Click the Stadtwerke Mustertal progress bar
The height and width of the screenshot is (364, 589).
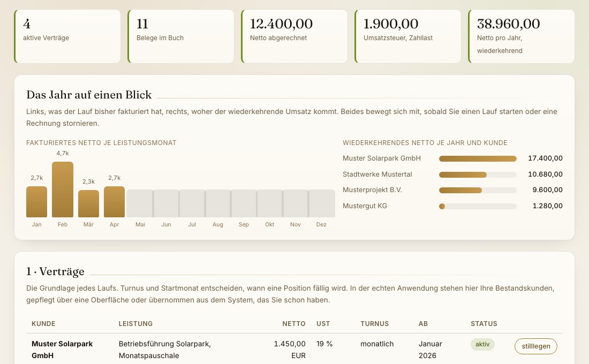pyautogui.click(x=478, y=175)
